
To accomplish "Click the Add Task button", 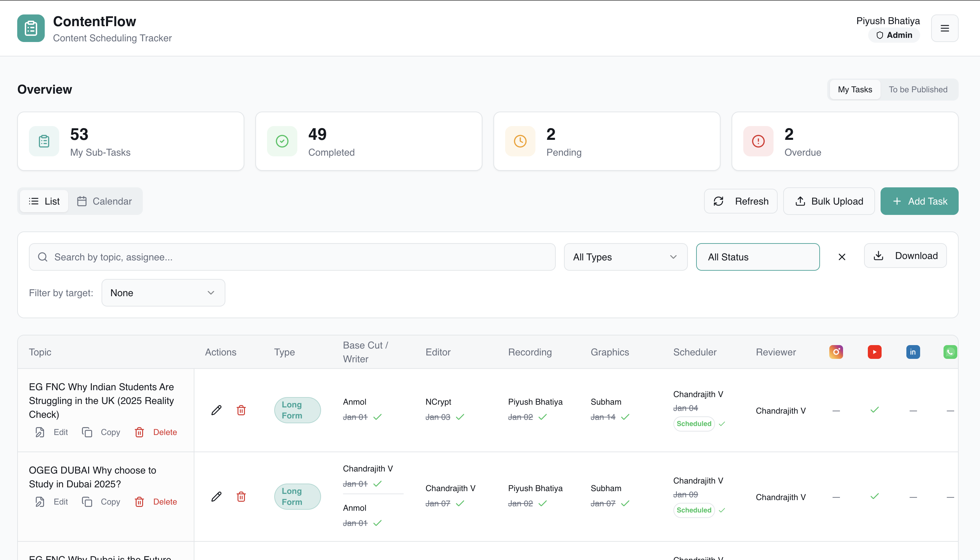I will click(x=919, y=201).
